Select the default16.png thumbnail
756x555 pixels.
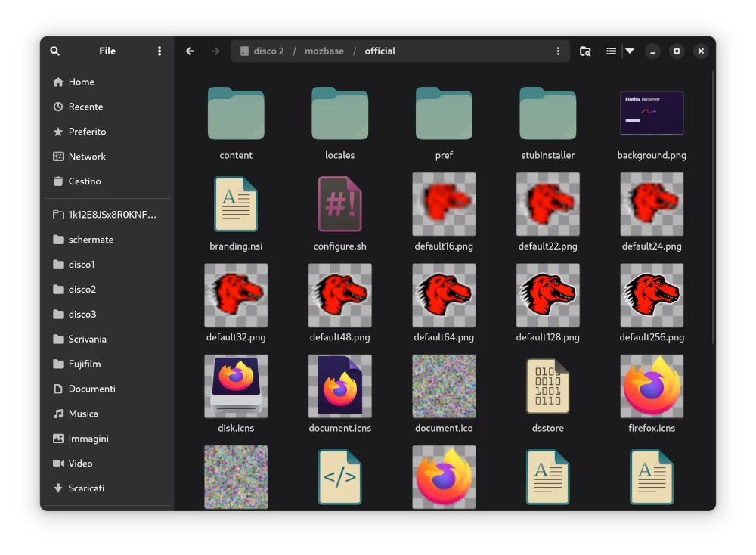coord(444,204)
